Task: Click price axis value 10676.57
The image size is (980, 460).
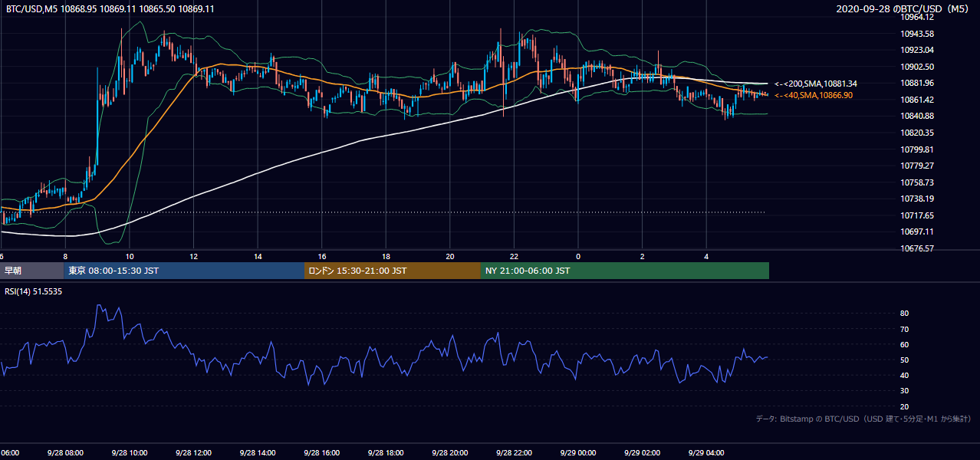Action: (x=918, y=248)
